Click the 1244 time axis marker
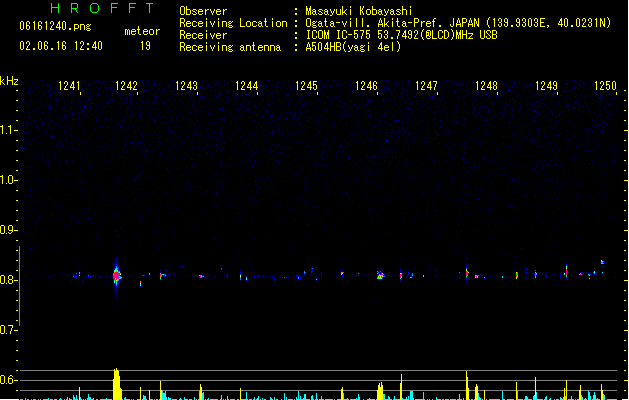The width and height of the screenshot is (629, 400). (x=246, y=86)
